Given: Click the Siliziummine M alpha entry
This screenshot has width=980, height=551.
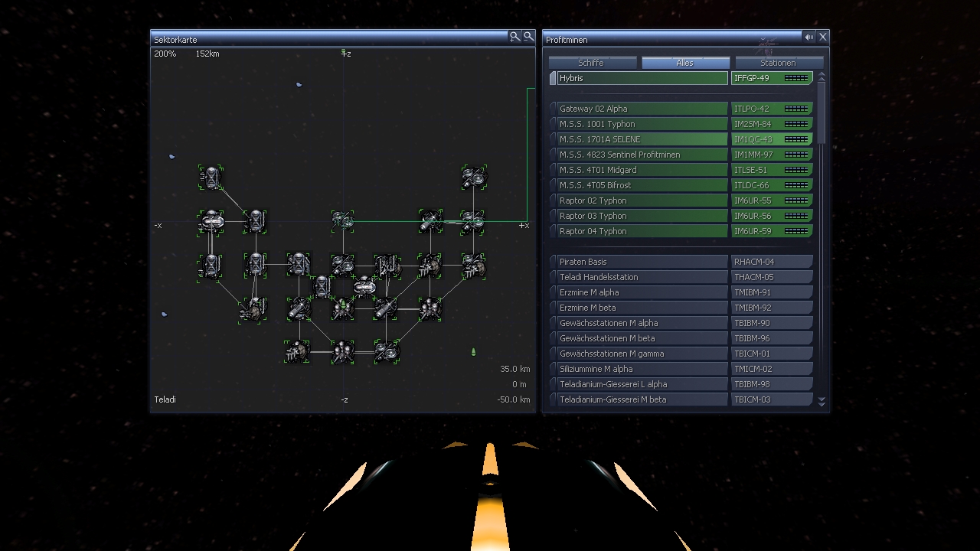Looking at the screenshot, I should coord(642,369).
